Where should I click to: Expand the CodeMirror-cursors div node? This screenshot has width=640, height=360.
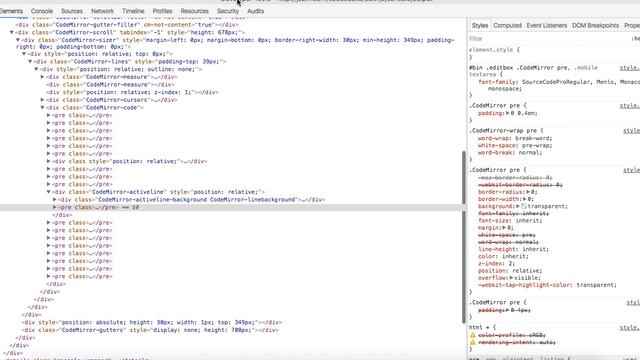point(42,100)
